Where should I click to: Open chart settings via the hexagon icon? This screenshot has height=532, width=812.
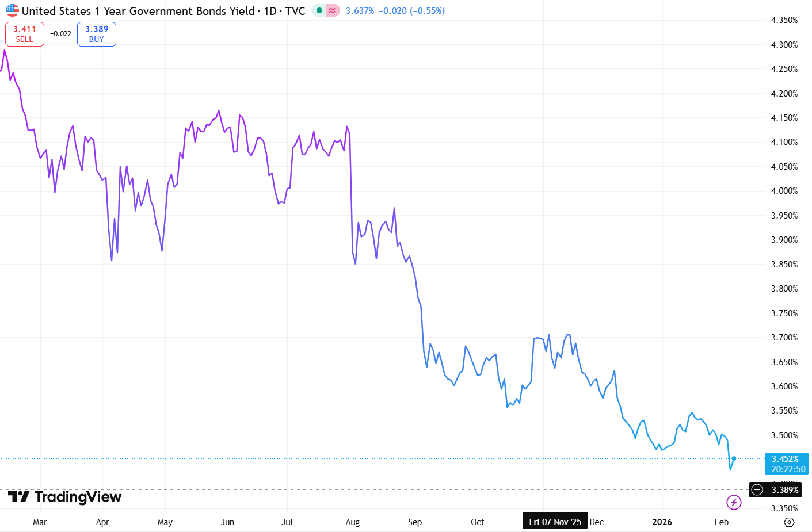(789, 522)
